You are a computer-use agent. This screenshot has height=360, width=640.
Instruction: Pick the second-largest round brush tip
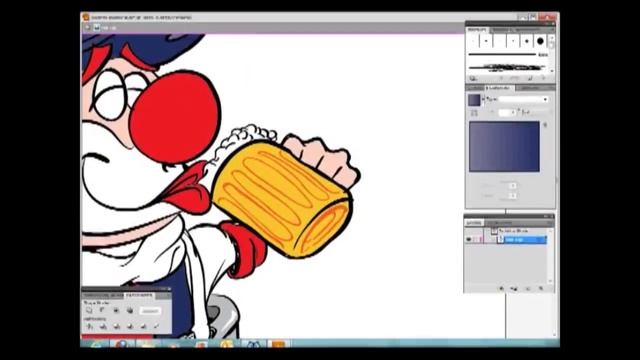tap(527, 41)
